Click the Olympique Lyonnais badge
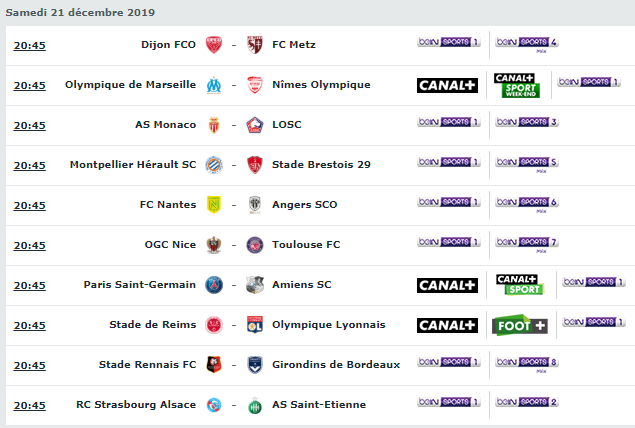 [x=255, y=325]
